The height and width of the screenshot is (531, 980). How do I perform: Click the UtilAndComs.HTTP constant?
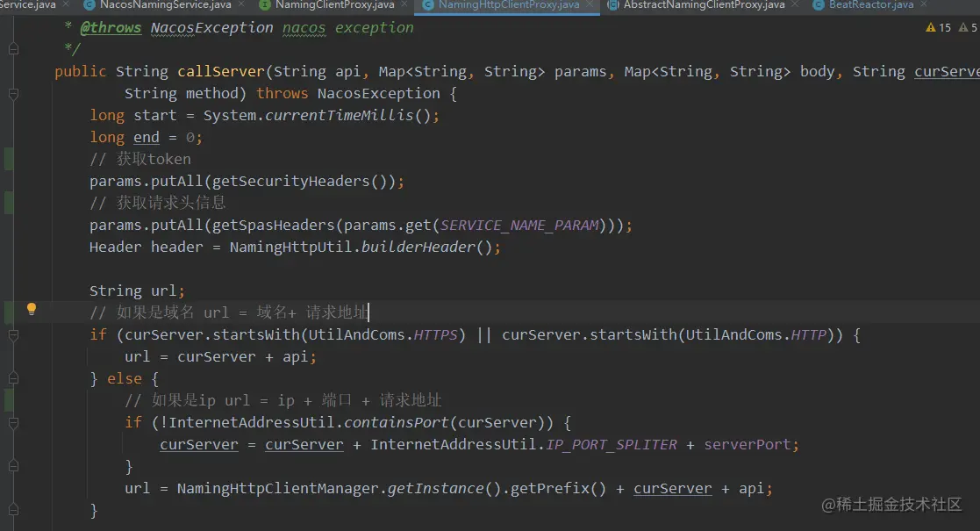pos(756,334)
